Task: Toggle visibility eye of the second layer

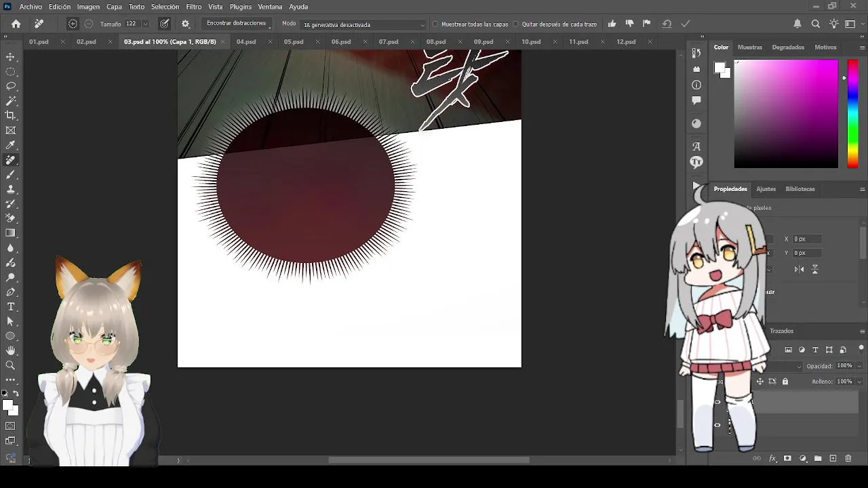Action: pos(717,426)
